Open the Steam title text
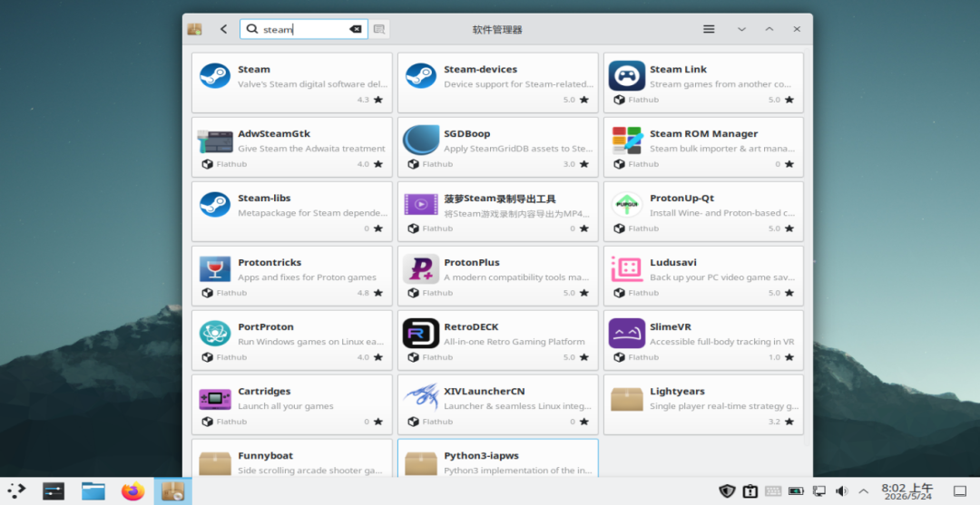Viewport: 980px width, 505px height. pos(254,69)
